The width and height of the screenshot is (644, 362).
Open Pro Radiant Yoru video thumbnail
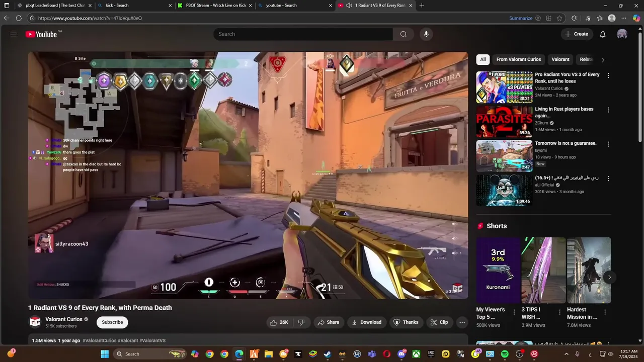click(x=504, y=87)
